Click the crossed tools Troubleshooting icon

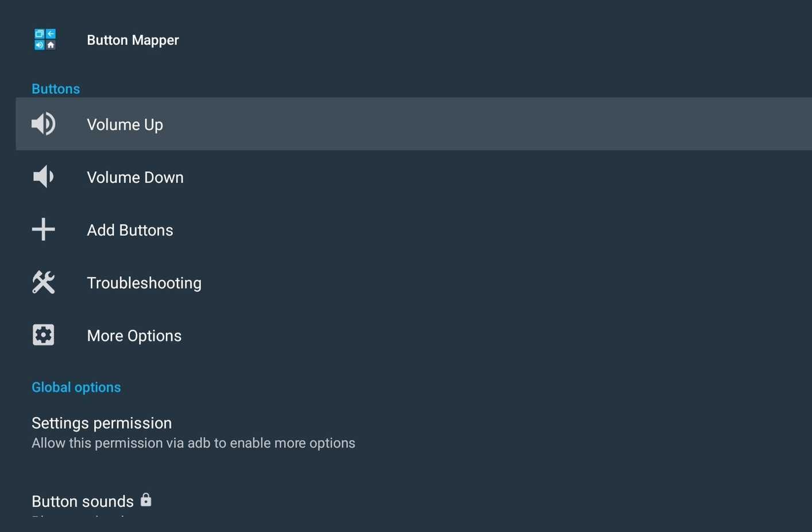coord(43,282)
